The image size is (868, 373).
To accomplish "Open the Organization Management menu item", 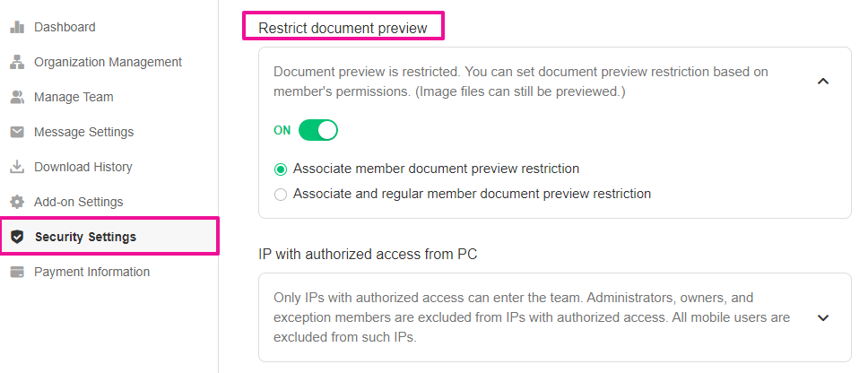I will tap(108, 62).
